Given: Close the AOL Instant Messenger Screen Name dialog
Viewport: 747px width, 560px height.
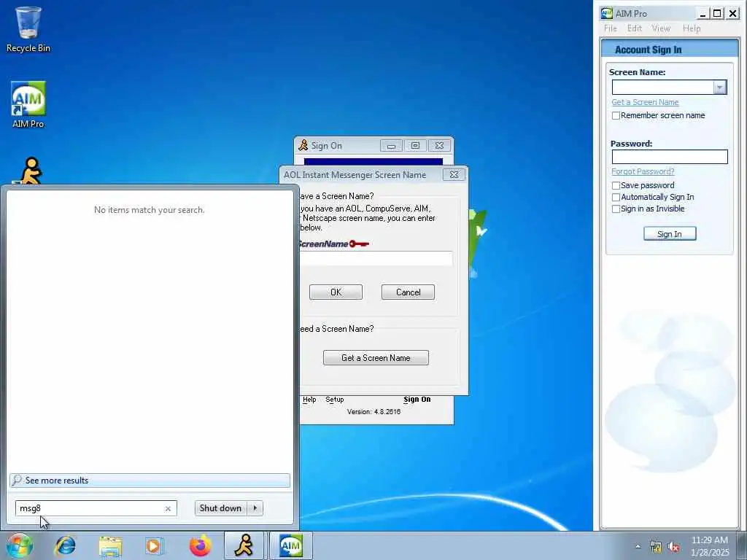Looking at the screenshot, I should tap(454, 175).
